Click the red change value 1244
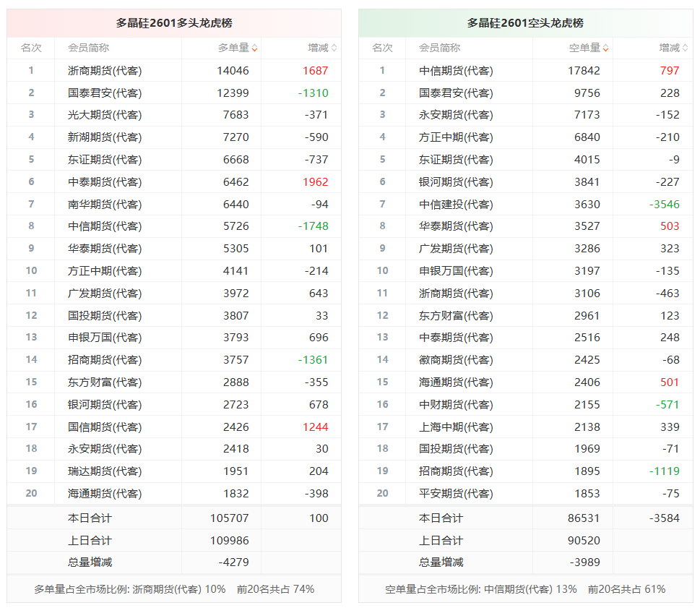 click(315, 427)
